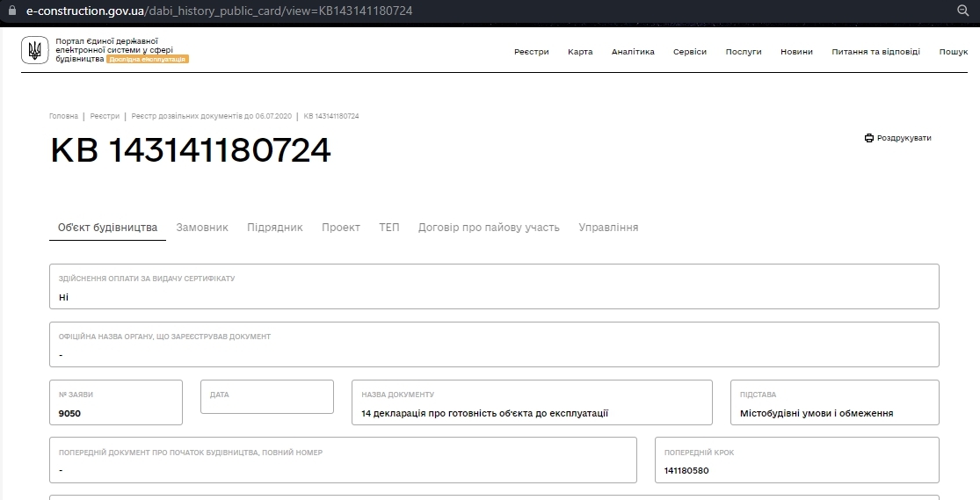980x500 pixels.
Task: Click the empty Дата field
Action: click(x=267, y=397)
